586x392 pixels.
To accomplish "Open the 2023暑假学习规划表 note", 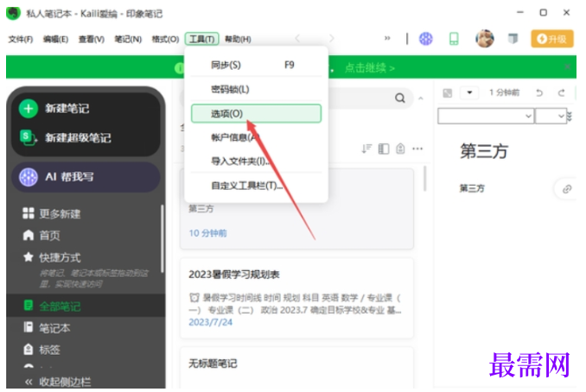I will pos(296,298).
